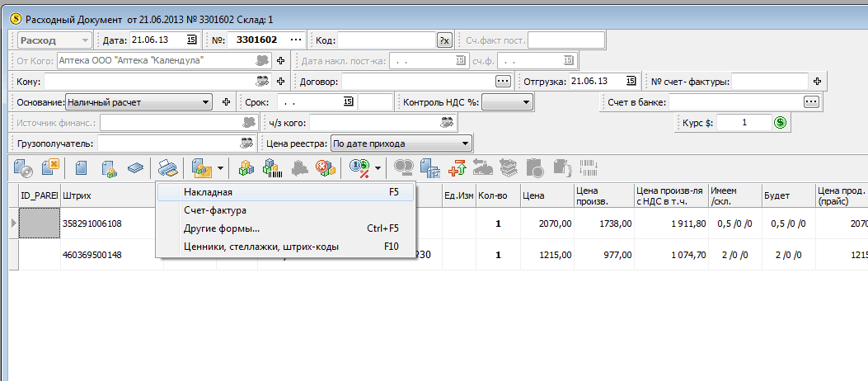Click the blue book/scanner toolbar icon
The width and height of the screenshot is (868, 381).
[136, 167]
